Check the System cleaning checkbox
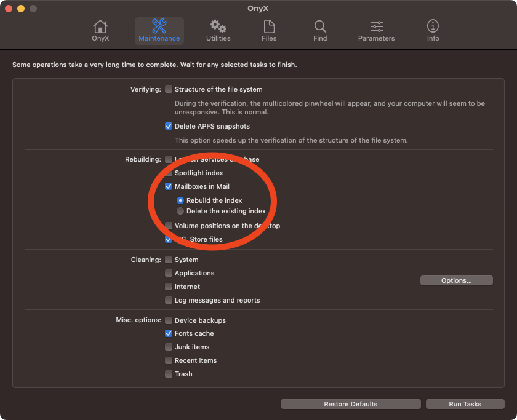The width and height of the screenshot is (517, 420). (x=169, y=260)
